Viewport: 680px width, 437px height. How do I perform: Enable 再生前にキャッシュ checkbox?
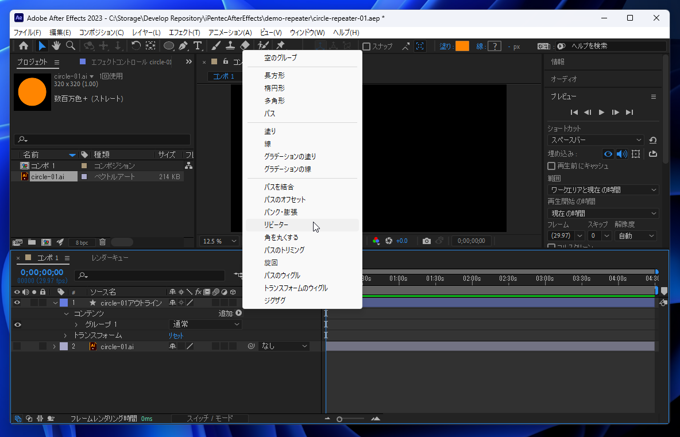(551, 166)
